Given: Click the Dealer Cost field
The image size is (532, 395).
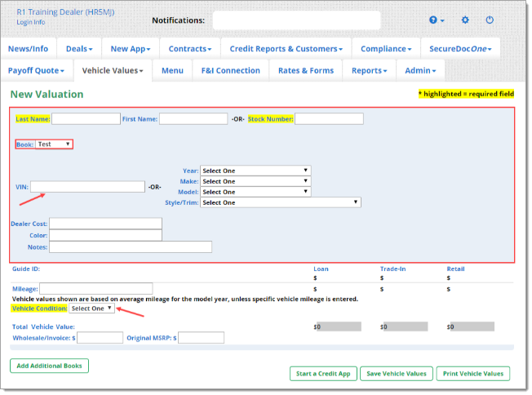Looking at the screenshot, I should 105,224.
